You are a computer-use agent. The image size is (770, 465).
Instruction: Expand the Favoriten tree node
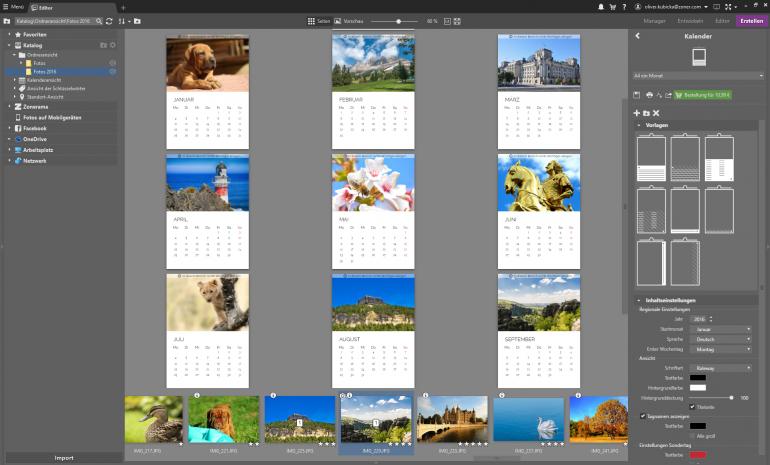[x=9, y=34]
